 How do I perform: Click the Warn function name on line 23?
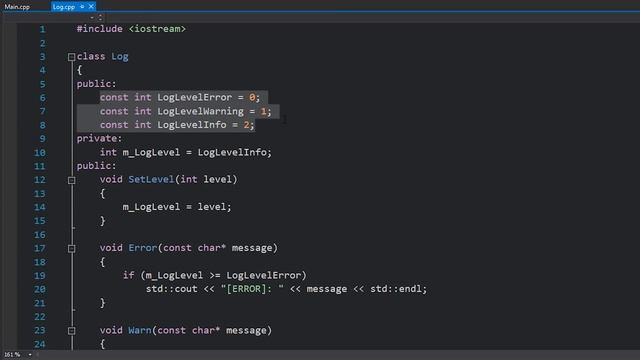click(x=140, y=330)
